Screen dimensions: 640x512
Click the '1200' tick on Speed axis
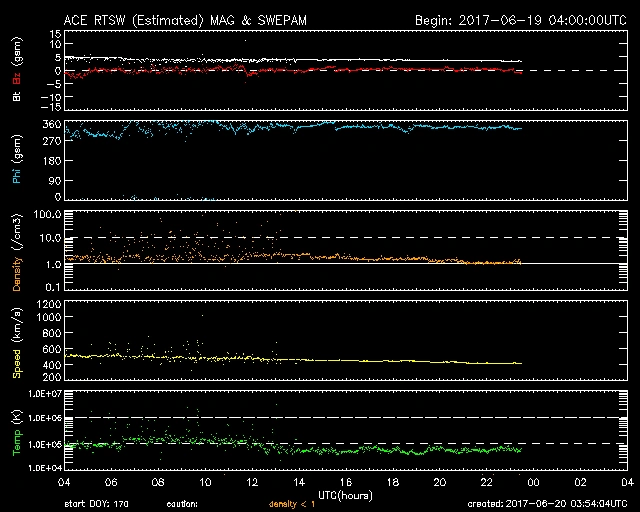[49, 304]
